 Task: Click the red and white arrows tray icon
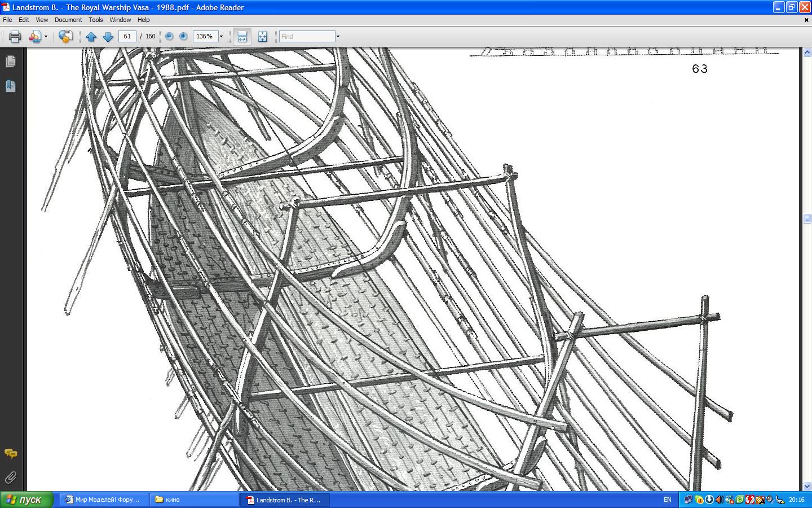click(750, 500)
